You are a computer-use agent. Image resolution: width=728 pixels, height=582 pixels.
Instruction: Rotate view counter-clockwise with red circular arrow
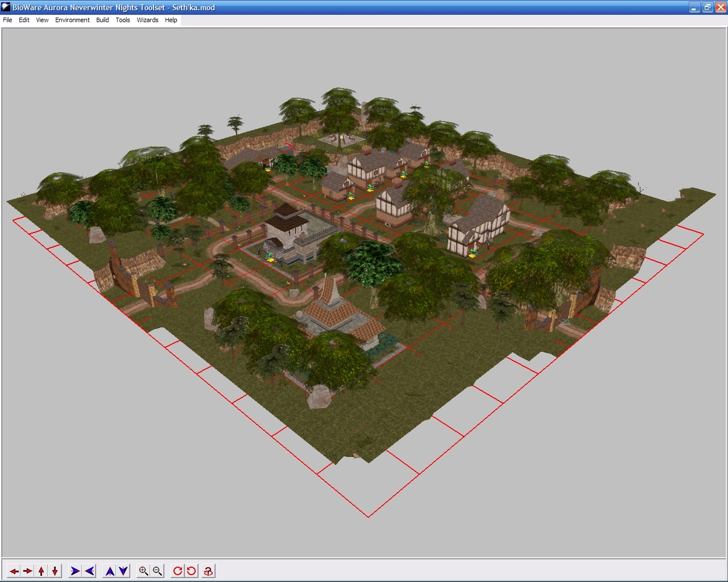192,571
